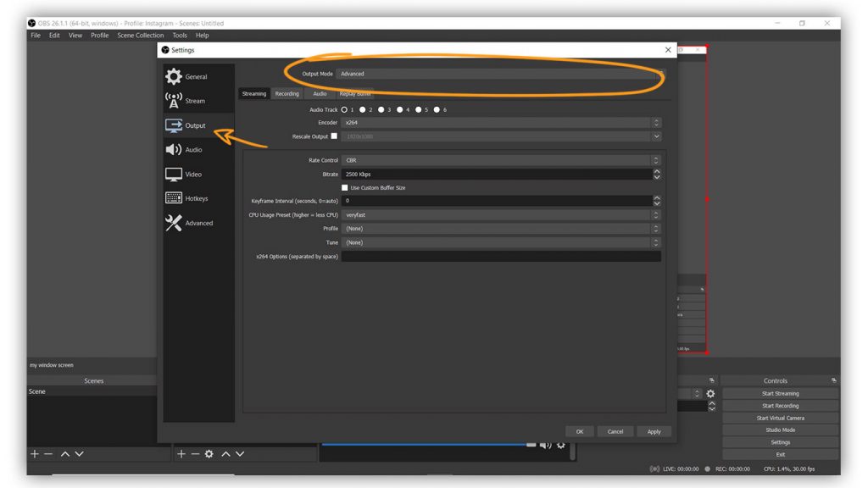
Task: Select audio track 5 radio button
Action: (419, 109)
